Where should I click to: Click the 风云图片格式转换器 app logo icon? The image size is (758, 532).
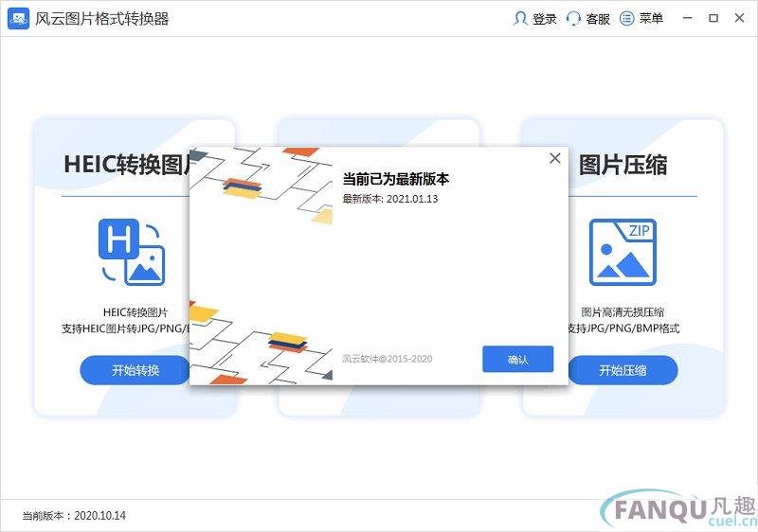pyautogui.click(x=18, y=19)
